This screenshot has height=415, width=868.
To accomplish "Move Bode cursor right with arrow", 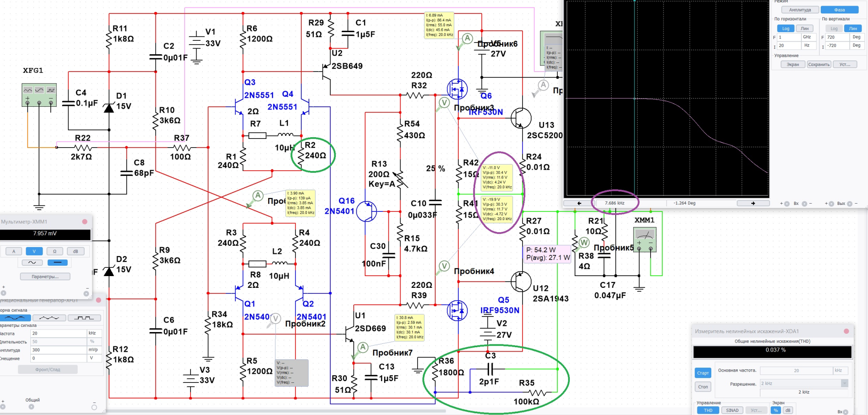I will tap(753, 203).
